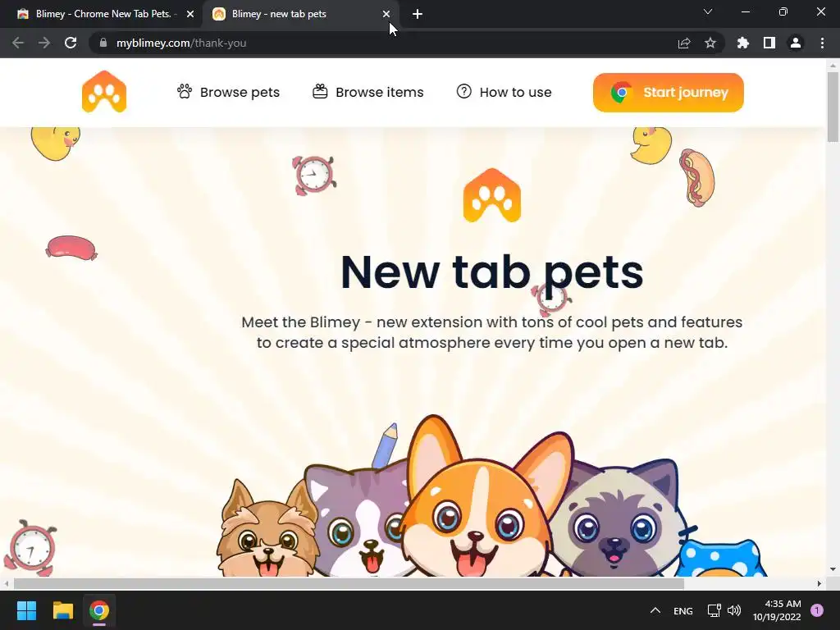Bookmark this page with the star icon
Viewport: 840px width, 630px height.
[710, 43]
